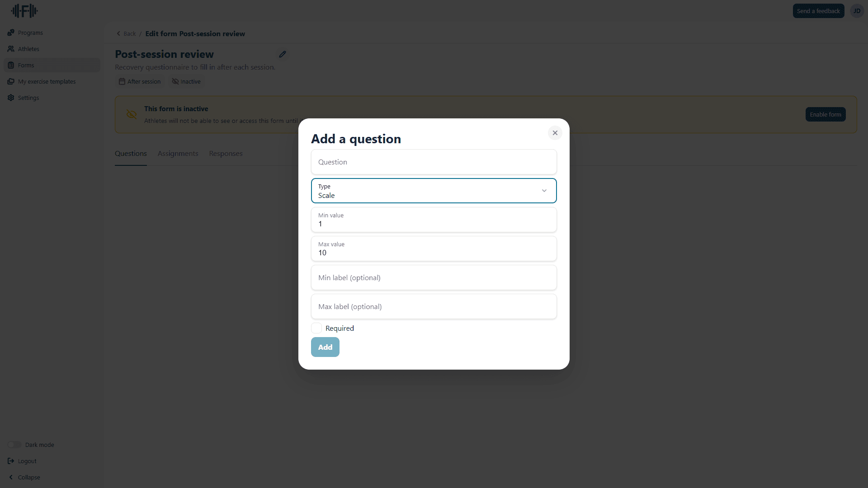Click the Enable form button
This screenshot has width=868, height=488.
coord(825,114)
